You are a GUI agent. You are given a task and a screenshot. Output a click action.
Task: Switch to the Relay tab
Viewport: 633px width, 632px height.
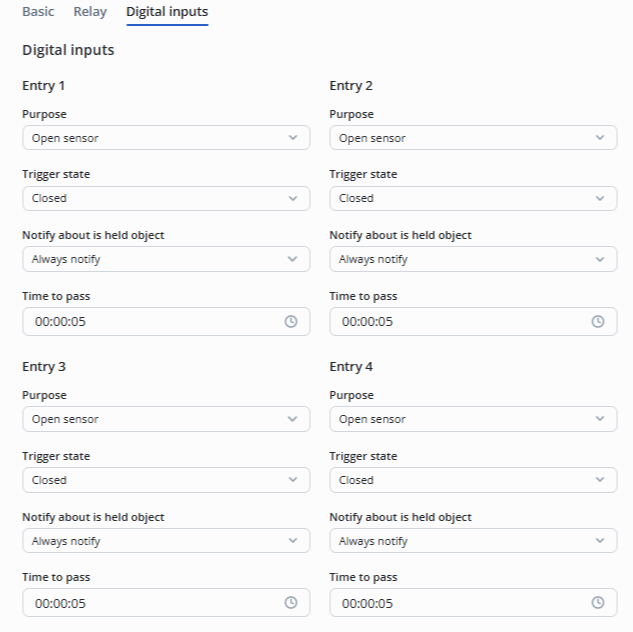(90, 12)
